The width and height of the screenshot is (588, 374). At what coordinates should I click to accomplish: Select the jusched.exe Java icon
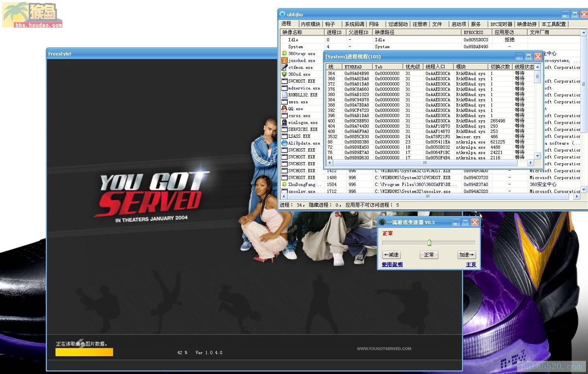point(284,60)
